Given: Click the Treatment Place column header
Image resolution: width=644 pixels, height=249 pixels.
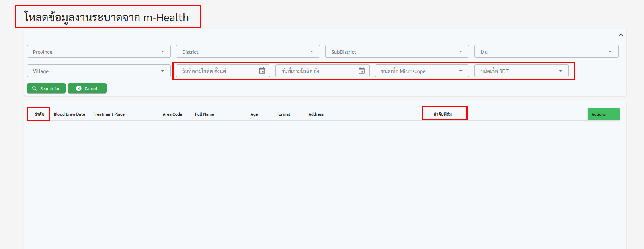Looking at the screenshot, I should 109,114.
